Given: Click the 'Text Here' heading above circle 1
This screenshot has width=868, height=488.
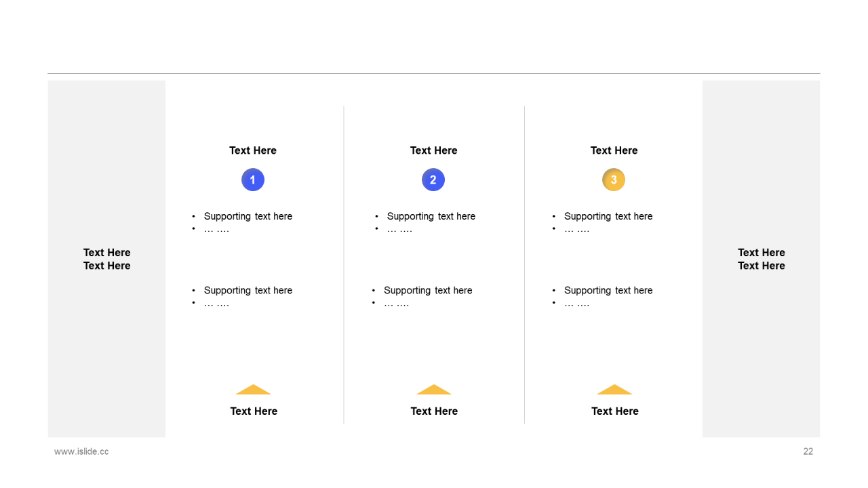Looking at the screenshot, I should [253, 150].
